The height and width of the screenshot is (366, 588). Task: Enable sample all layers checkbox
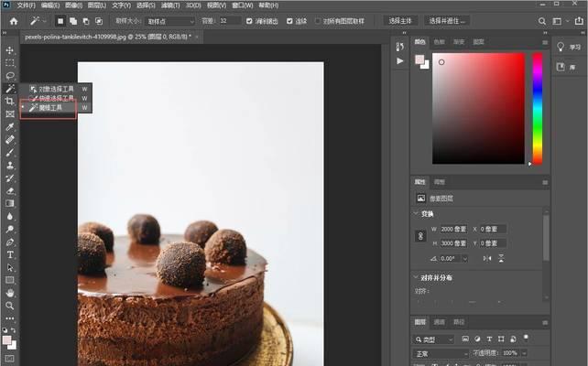tap(318, 21)
